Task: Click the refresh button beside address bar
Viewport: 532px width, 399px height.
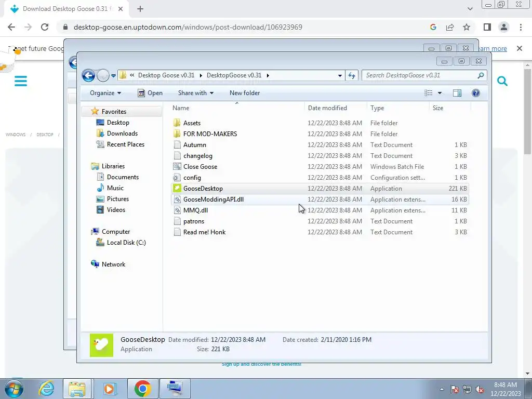Action: coord(352,75)
